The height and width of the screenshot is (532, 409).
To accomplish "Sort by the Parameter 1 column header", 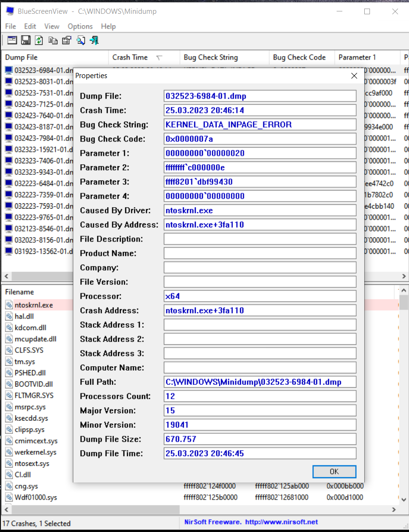I will click(367, 57).
